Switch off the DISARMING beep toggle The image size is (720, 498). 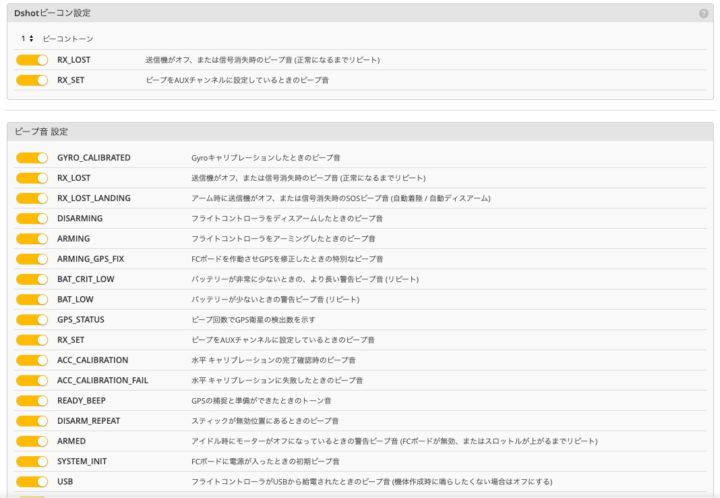tap(32, 218)
